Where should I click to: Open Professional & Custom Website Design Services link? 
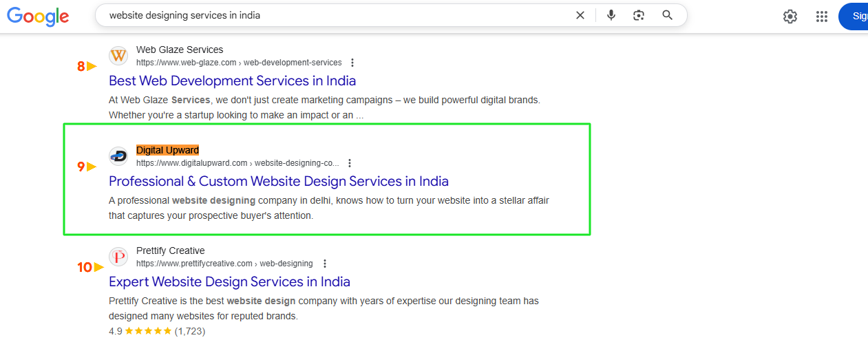click(278, 181)
